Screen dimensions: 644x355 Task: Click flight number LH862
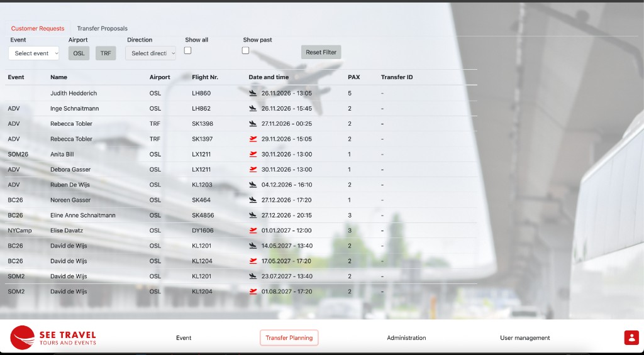click(x=201, y=108)
